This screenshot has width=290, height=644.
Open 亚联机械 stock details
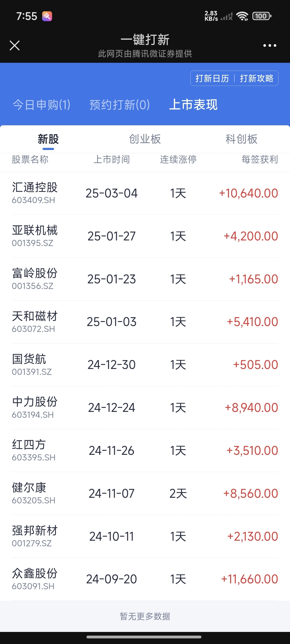pyautogui.click(x=145, y=236)
